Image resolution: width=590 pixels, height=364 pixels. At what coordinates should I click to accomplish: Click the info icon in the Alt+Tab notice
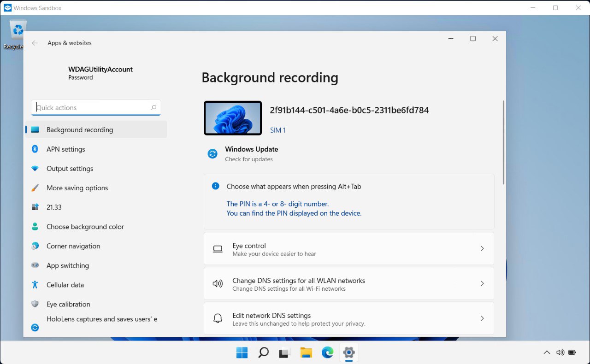(215, 186)
